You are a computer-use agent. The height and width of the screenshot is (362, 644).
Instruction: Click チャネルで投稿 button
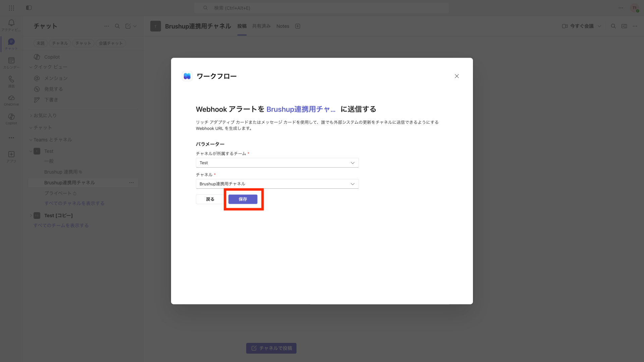coord(271,348)
